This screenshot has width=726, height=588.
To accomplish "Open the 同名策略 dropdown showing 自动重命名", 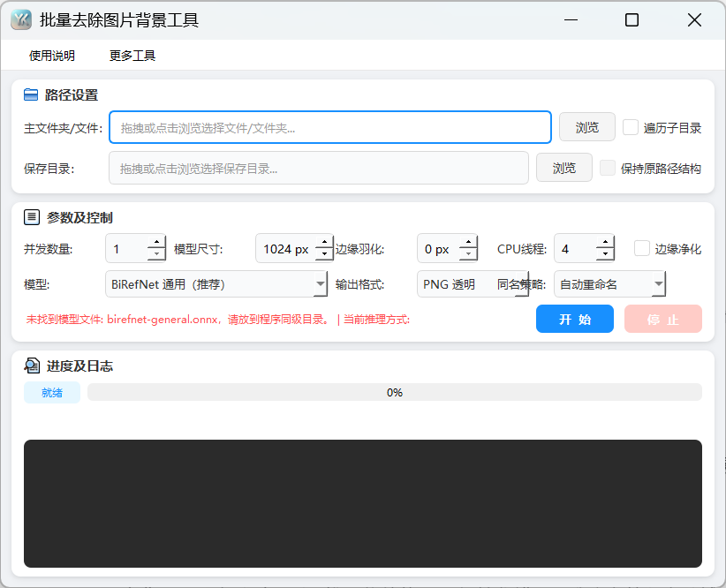I will click(609, 283).
